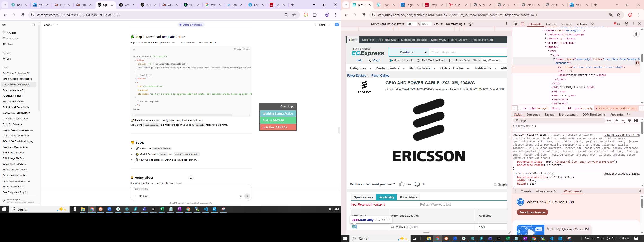This screenshot has height=242, width=644.
Task: Toggle the :hov element state button
Action: [x=609, y=121]
